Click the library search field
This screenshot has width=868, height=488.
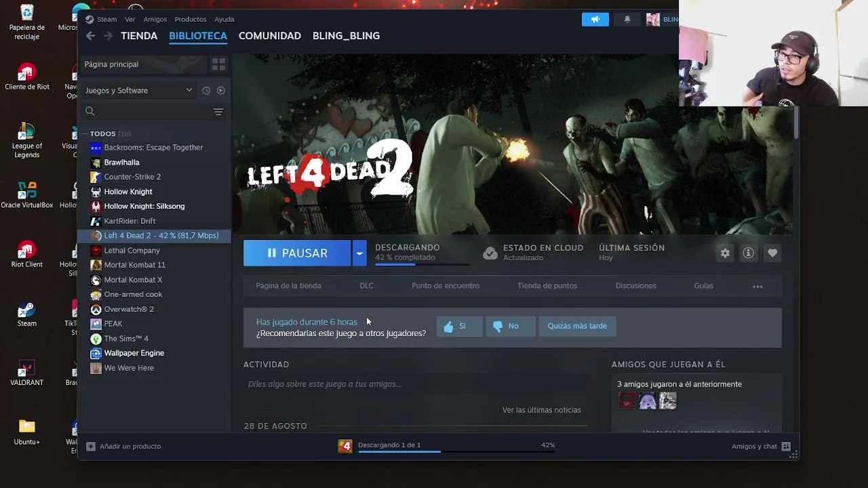click(146, 111)
